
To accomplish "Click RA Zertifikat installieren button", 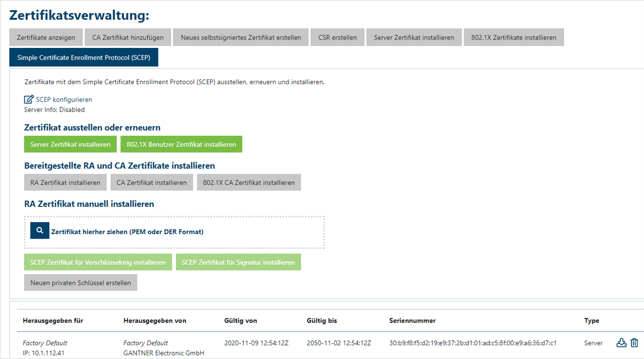I will [x=65, y=183].
